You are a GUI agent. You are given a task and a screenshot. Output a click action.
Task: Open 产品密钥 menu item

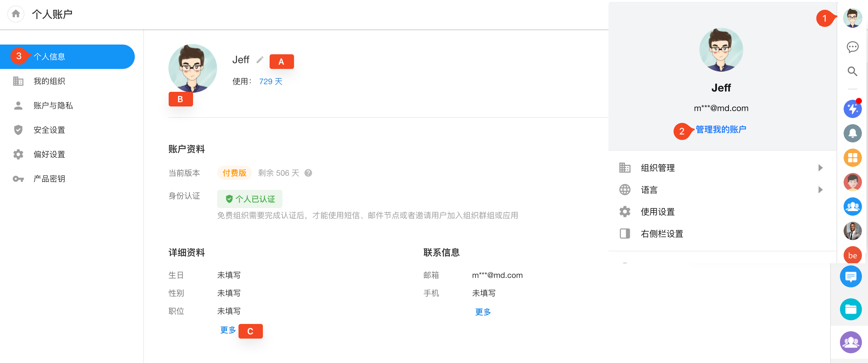(67, 179)
